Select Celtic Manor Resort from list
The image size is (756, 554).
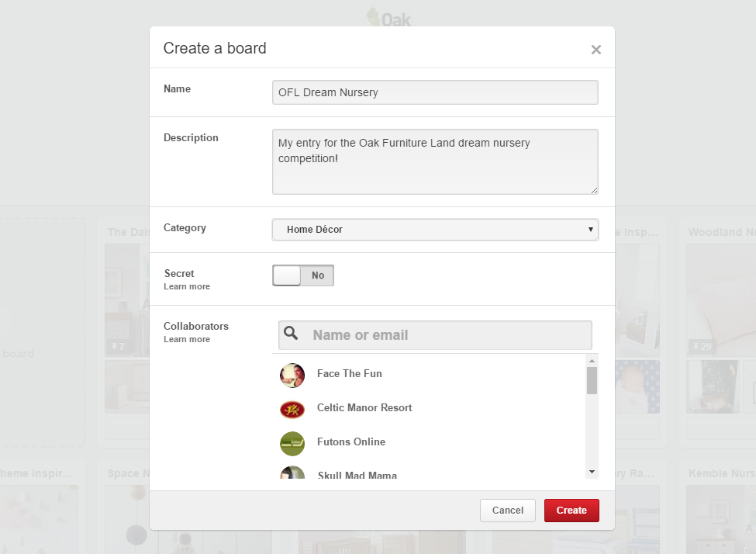coord(364,408)
